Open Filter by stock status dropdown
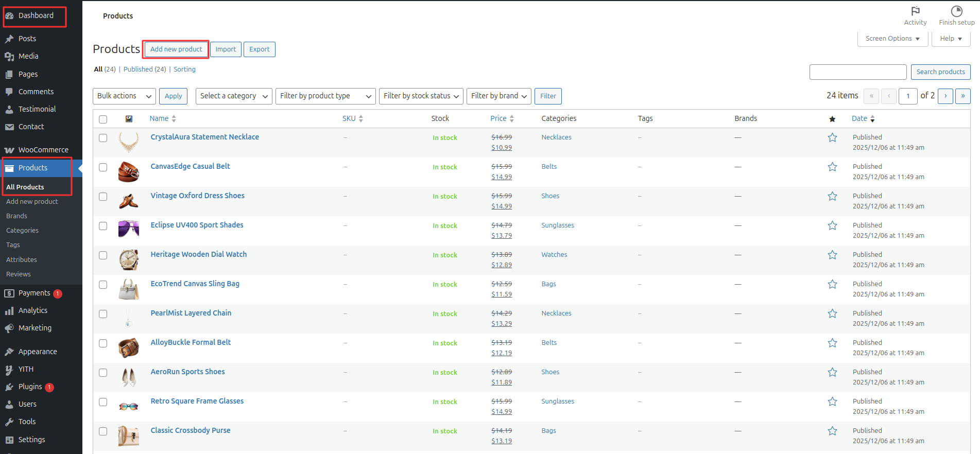Screen dimensions: 980x454 pyautogui.click(x=421, y=96)
